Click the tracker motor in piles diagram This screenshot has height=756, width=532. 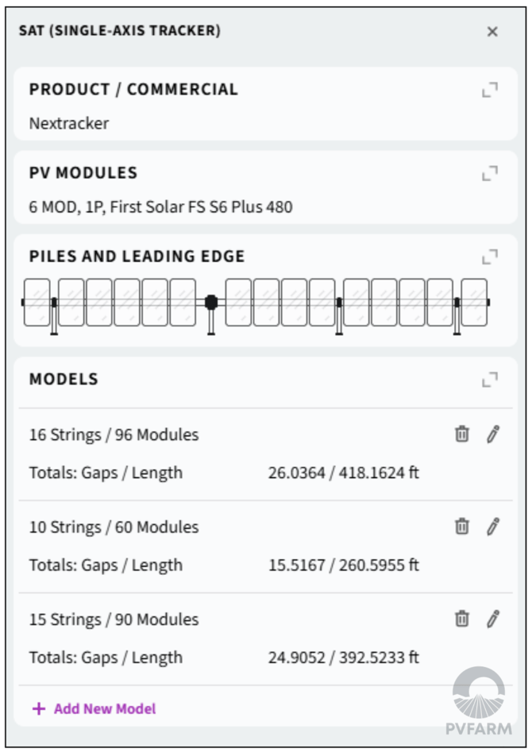211,303
